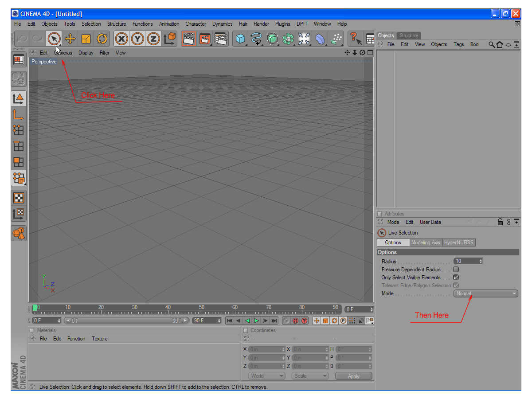This screenshot has width=532, height=399.
Task: Open viewport Cameras menu
Action: pyautogui.click(x=63, y=53)
